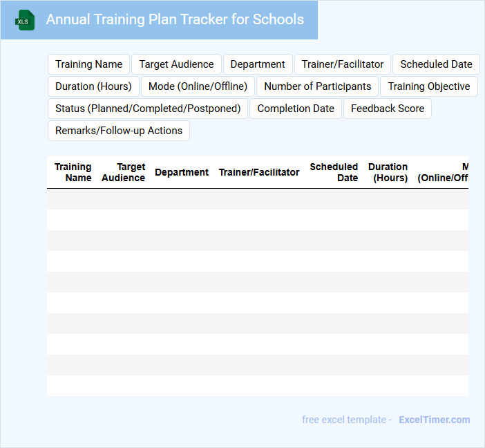Click the Trainer/Facilitator column header in table
The height and width of the screenshot is (448, 485).
click(x=259, y=172)
